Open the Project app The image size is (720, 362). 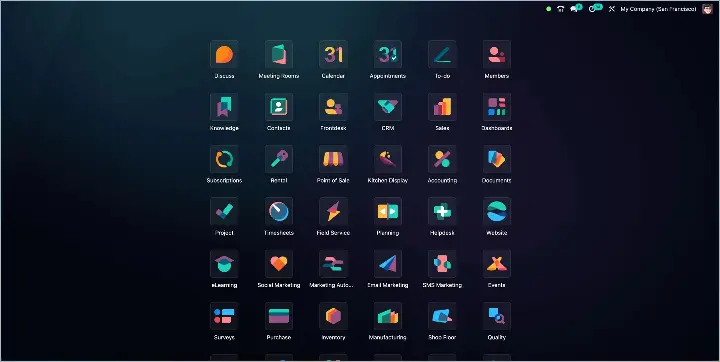coord(224,212)
